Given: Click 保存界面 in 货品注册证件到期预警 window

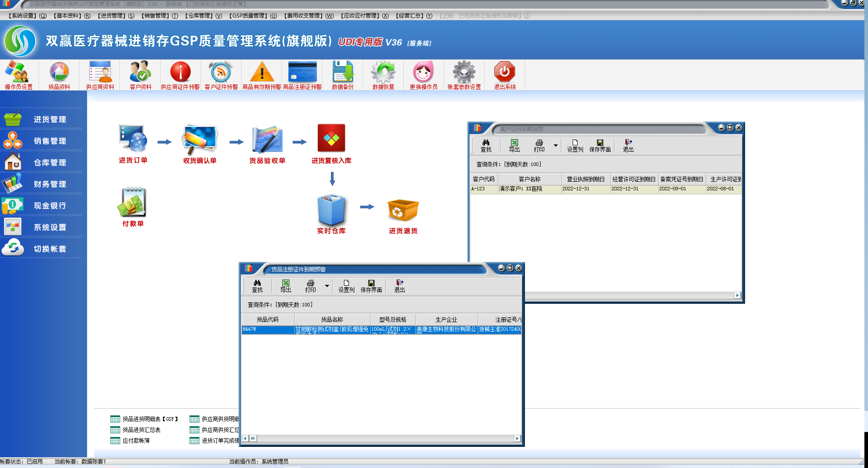Looking at the screenshot, I should point(371,286).
